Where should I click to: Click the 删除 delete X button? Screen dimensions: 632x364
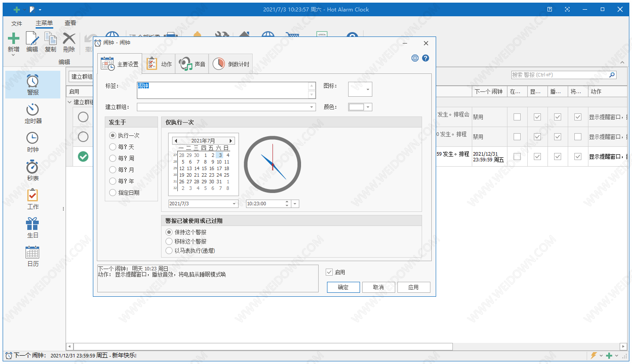click(x=69, y=42)
